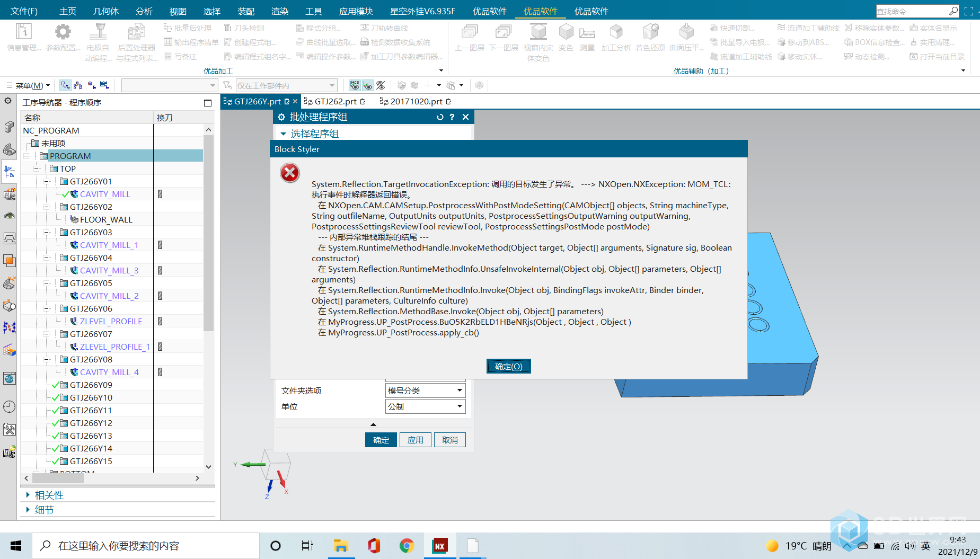Launch the 电极自动编程 tool
Image resolution: width=980 pixels, height=559 pixels.
98,42
